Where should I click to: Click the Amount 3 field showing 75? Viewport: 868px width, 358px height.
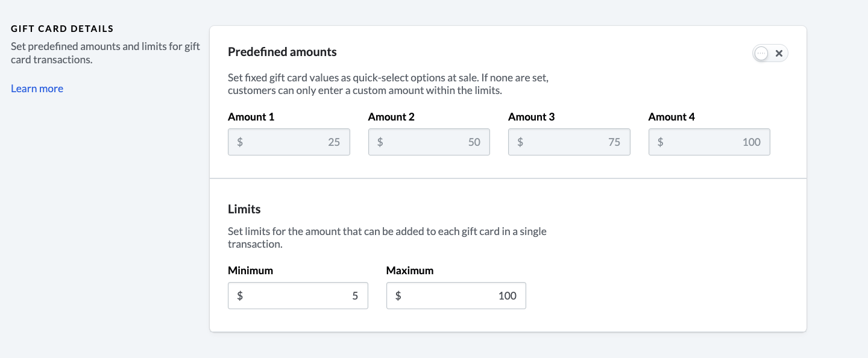[x=569, y=142]
